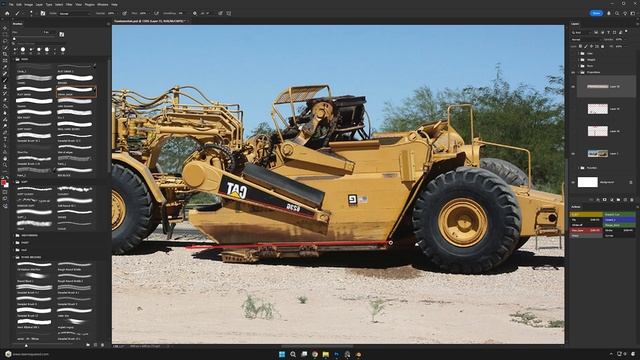The width and height of the screenshot is (640, 360).
Task: Click the brush Flow percentage field
Action: click(x=143, y=13)
